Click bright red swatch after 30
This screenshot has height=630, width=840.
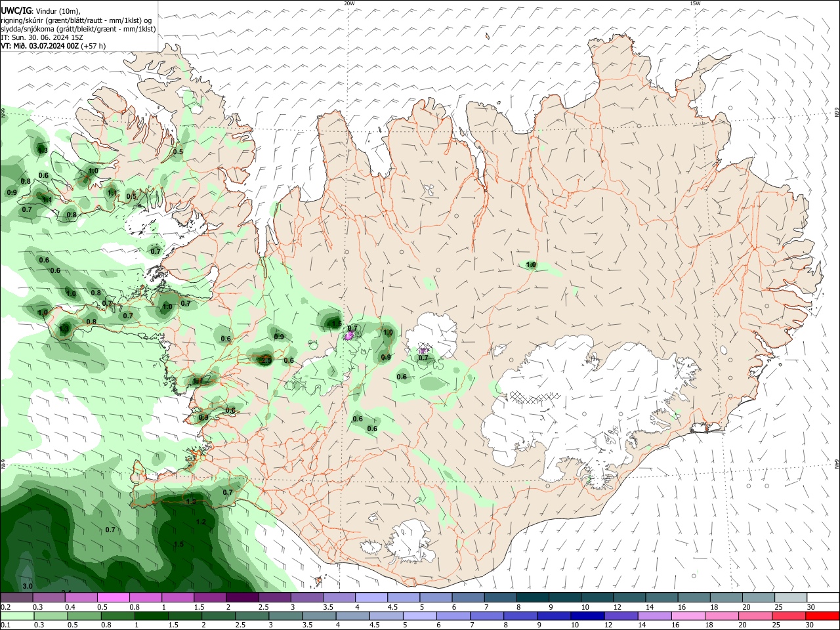(x=822, y=616)
